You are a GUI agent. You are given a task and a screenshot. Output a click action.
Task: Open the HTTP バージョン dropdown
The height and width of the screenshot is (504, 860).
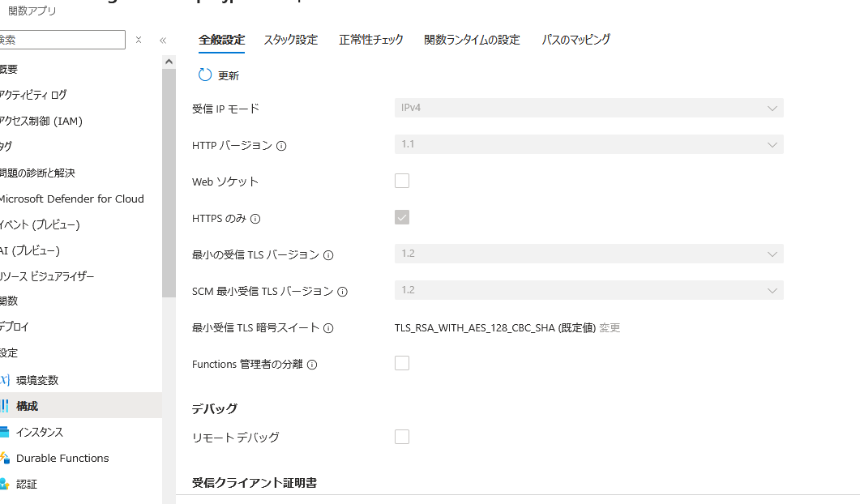(x=589, y=144)
